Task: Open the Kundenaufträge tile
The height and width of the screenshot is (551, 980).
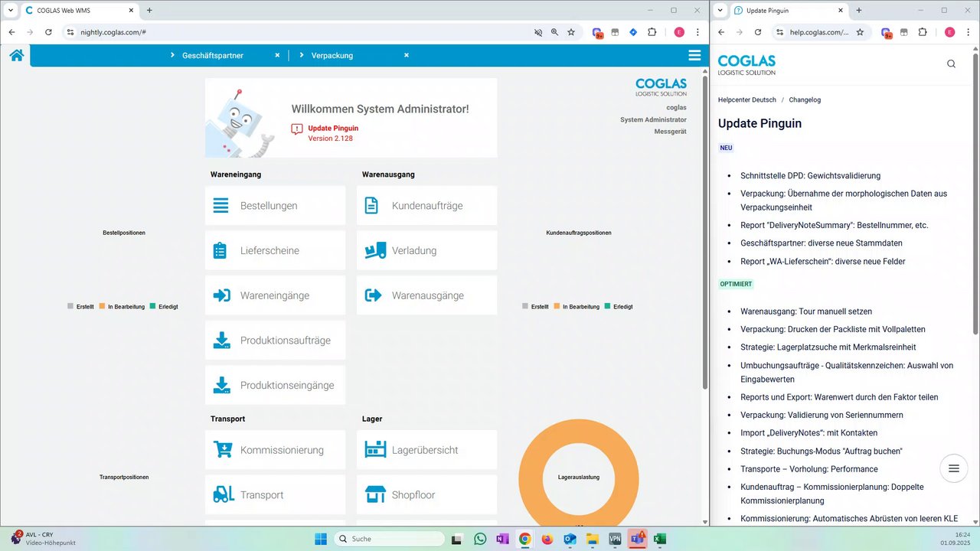Action: pos(426,206)
